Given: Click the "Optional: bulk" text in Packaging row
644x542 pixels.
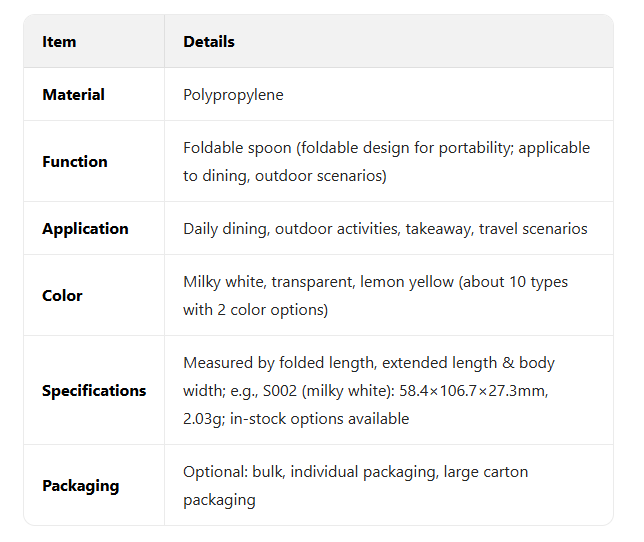Looking at the screenshot, I should tap(233, 472).
